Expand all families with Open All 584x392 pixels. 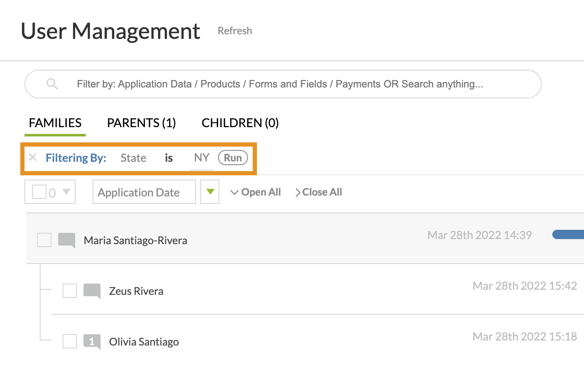[x=256, y=192]
